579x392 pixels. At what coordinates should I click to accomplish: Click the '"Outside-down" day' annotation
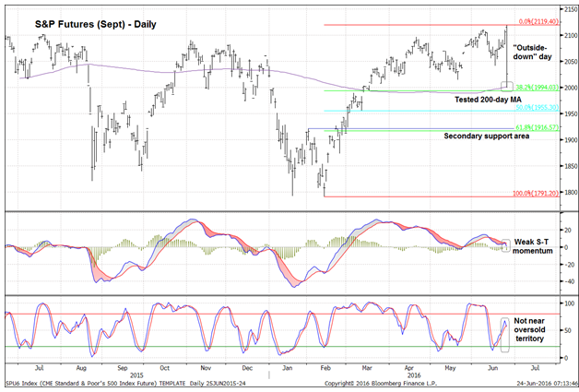click(532, 52)
